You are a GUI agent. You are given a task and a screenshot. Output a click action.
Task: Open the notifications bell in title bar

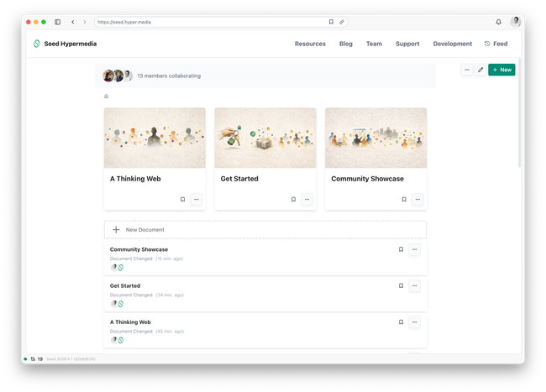498,22
